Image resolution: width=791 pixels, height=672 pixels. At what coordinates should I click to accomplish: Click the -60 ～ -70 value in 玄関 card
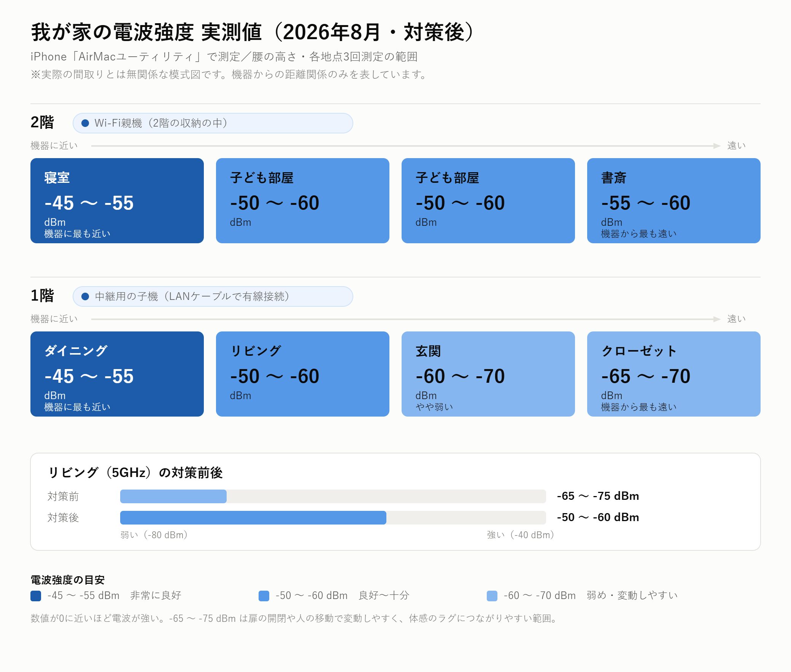460,376
